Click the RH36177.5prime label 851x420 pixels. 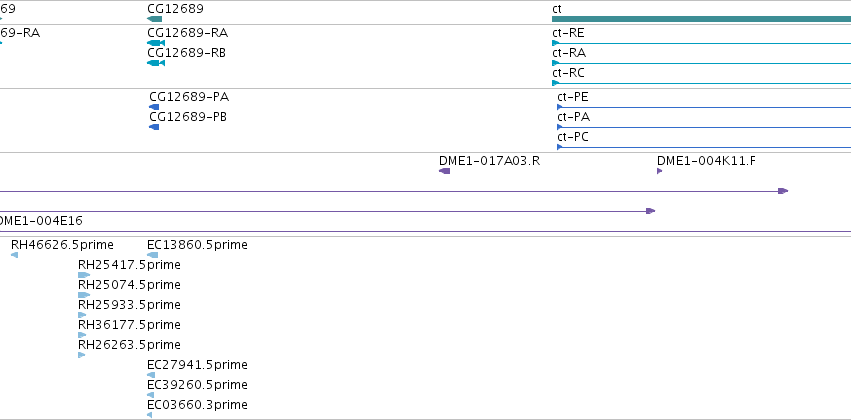pyautogui.click(x=129, y=325)
